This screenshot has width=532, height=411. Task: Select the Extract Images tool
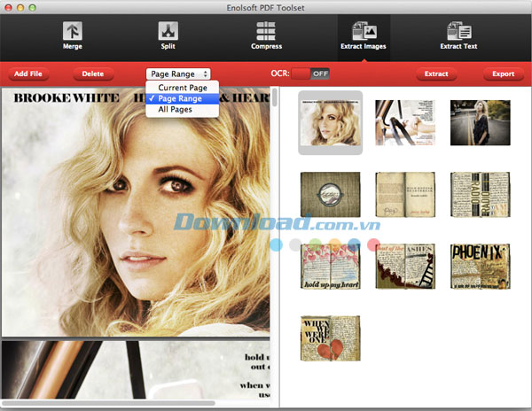click(364, 36)
